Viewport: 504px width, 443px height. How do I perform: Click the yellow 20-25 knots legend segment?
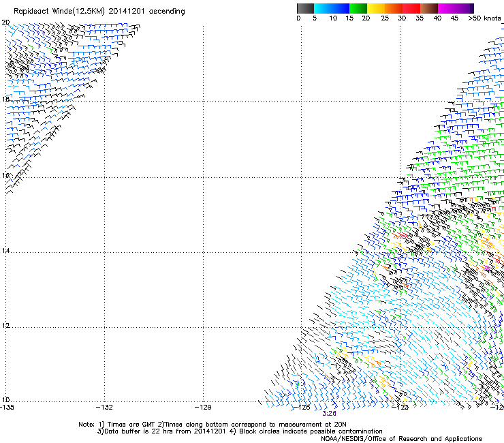coord(376,8)
